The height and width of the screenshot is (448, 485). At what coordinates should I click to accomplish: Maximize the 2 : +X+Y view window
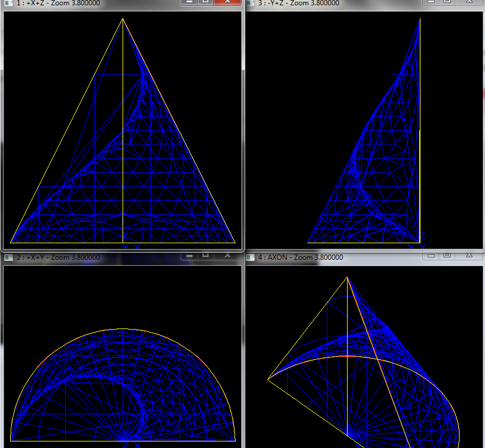[x=205, y=256]
